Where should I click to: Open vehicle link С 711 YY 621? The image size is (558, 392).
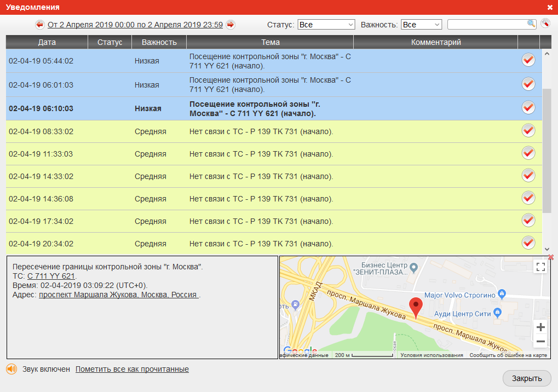pos(51,276)
